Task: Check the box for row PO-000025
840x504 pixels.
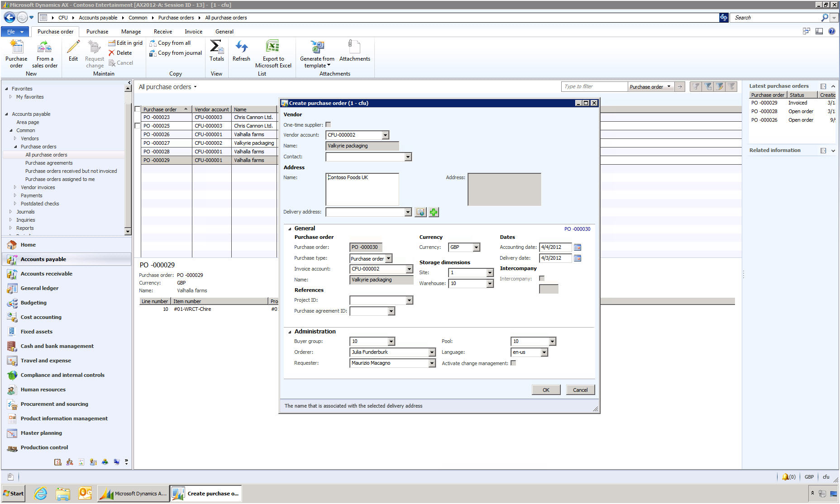Action: pos(138,126)
